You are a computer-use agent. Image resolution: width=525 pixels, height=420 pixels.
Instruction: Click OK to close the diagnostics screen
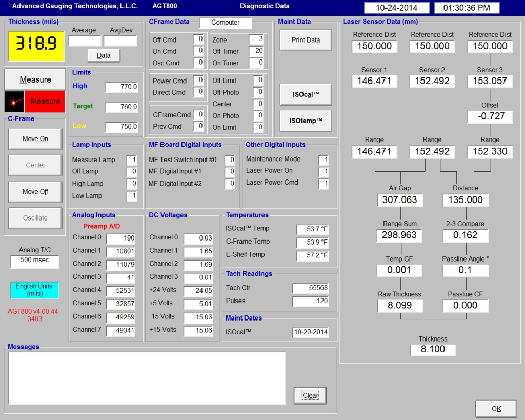tap(496, 409)
